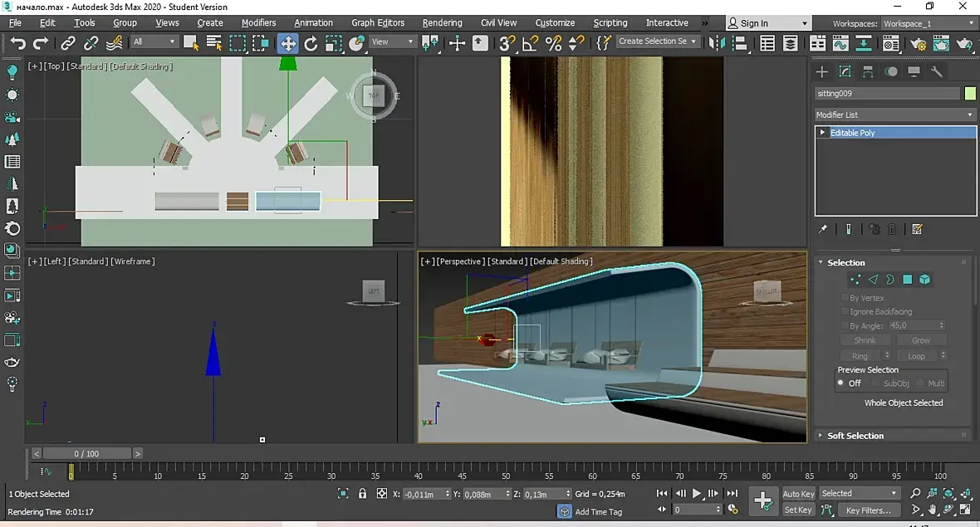Click the green object color swatch

click(x=970, y=94)
